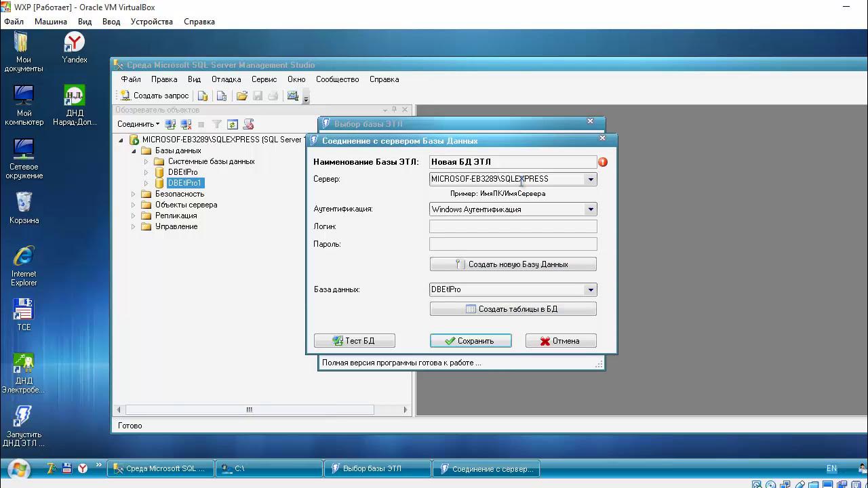The width and height of the screenshot is (868, 488).
Task: Open the Отладка menu
Action: point(226,79)
